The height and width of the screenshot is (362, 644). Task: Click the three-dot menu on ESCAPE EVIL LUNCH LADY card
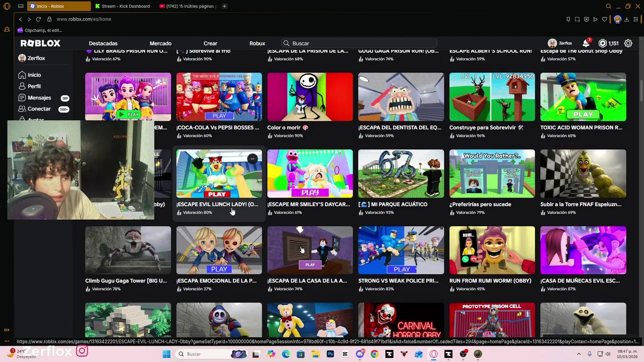[253, 159]
